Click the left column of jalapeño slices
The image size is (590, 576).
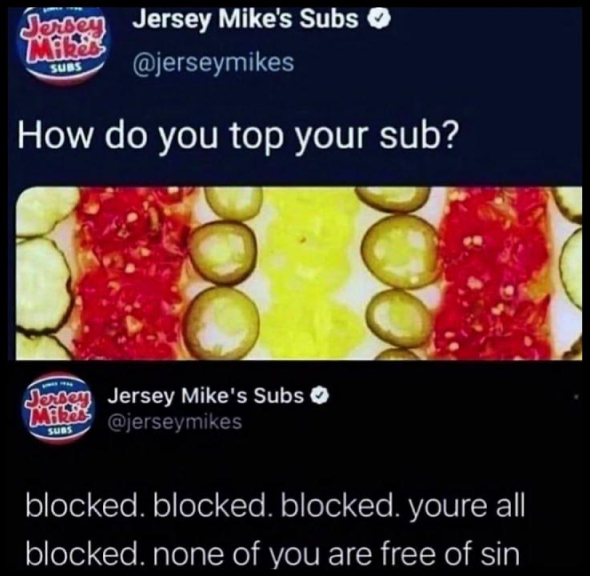226,274
